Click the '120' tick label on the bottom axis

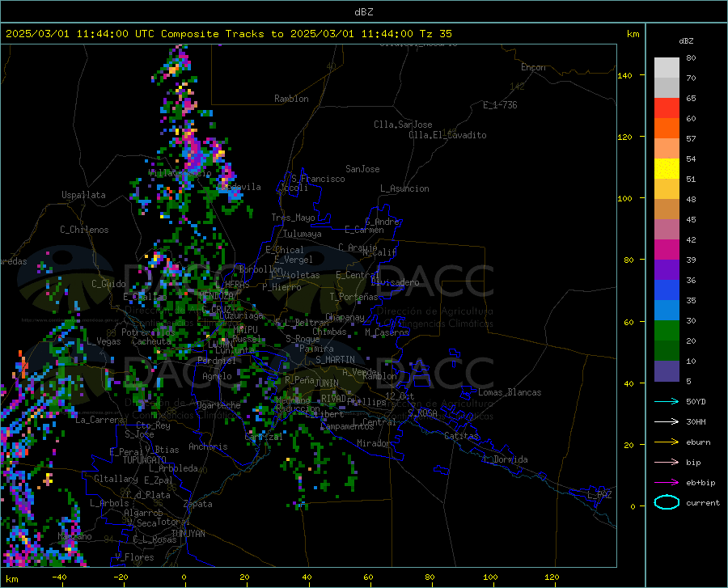click(552, 577)
